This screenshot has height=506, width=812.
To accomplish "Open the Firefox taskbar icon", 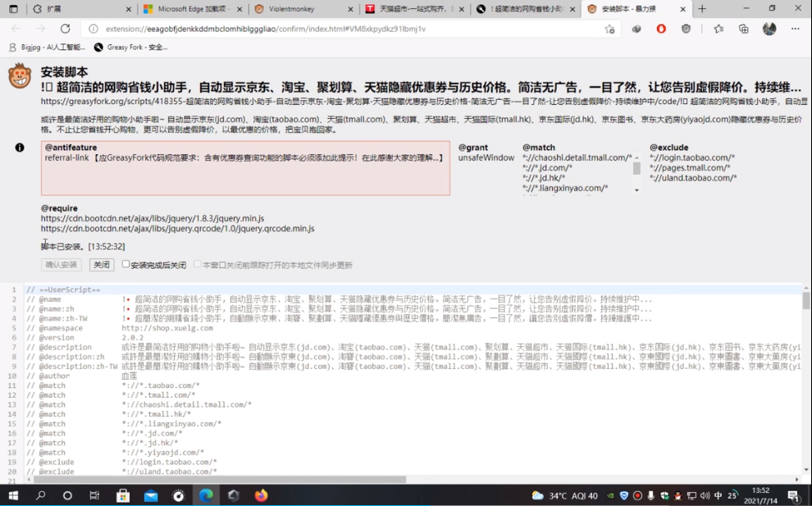I will [261, 495].
